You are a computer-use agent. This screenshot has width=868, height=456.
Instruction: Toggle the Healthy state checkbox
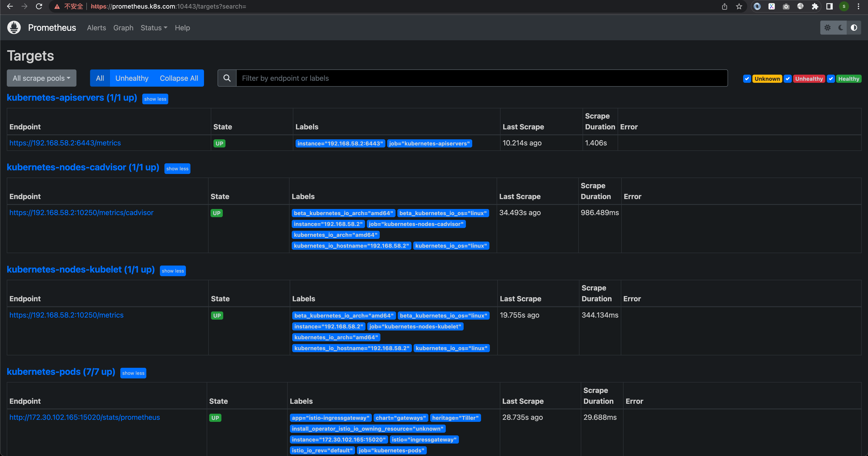click(831, 78)
